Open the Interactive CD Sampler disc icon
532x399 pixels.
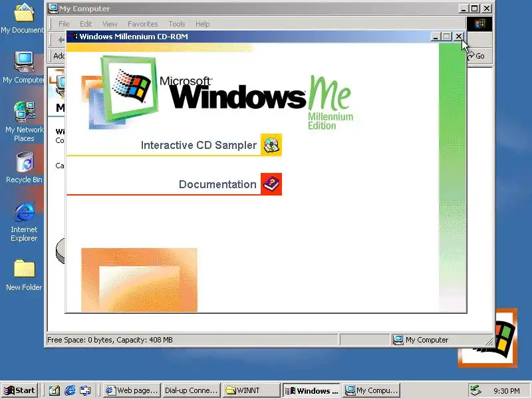271,145
